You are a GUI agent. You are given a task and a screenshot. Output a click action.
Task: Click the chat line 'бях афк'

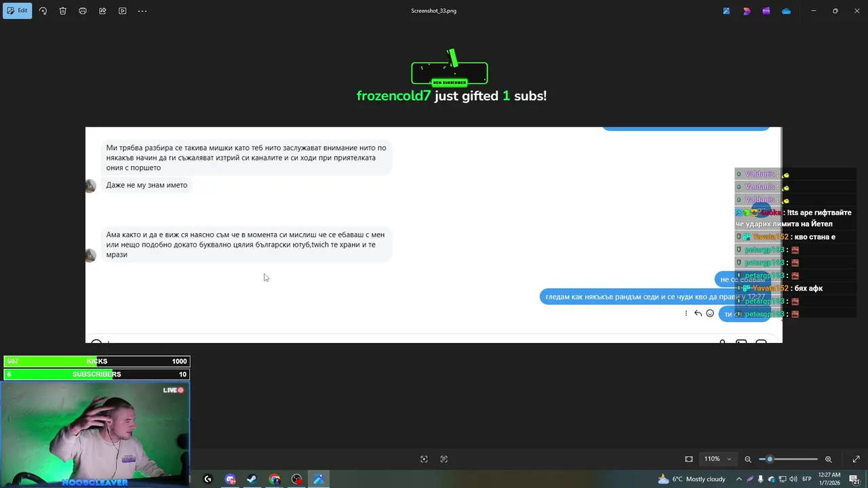(808, 288)
